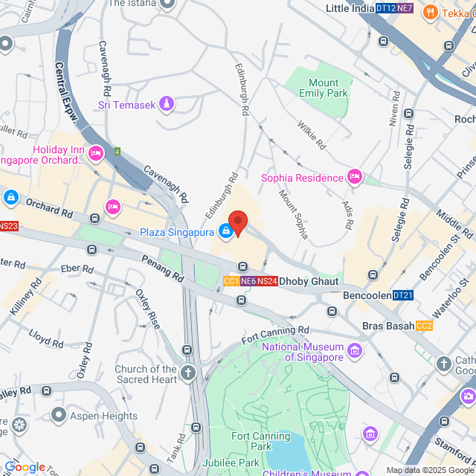
Task: Select the camera photo spot icon near Stamford Rd
Action: (x=468, y=396)
